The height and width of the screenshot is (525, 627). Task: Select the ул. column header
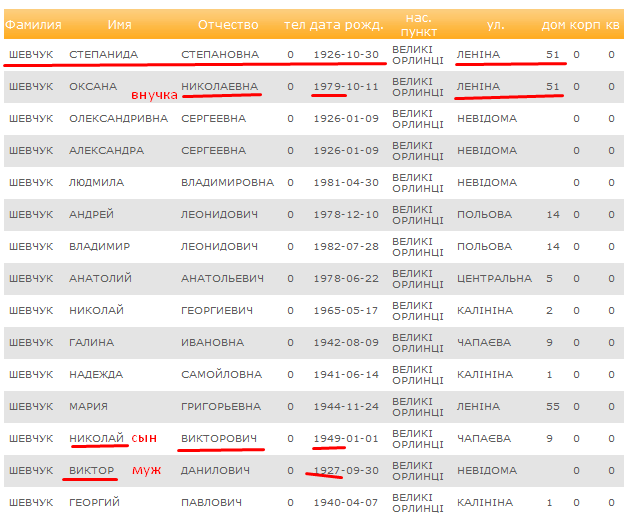494,25
